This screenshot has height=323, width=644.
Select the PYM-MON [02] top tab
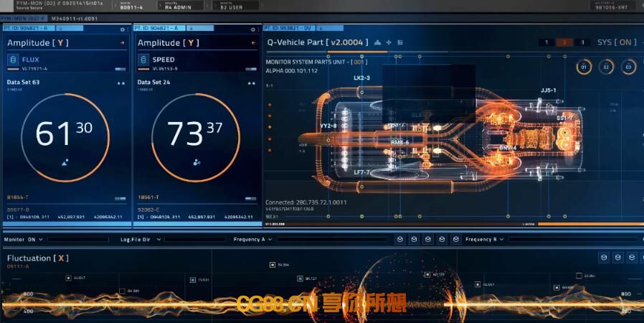(24, 19)
